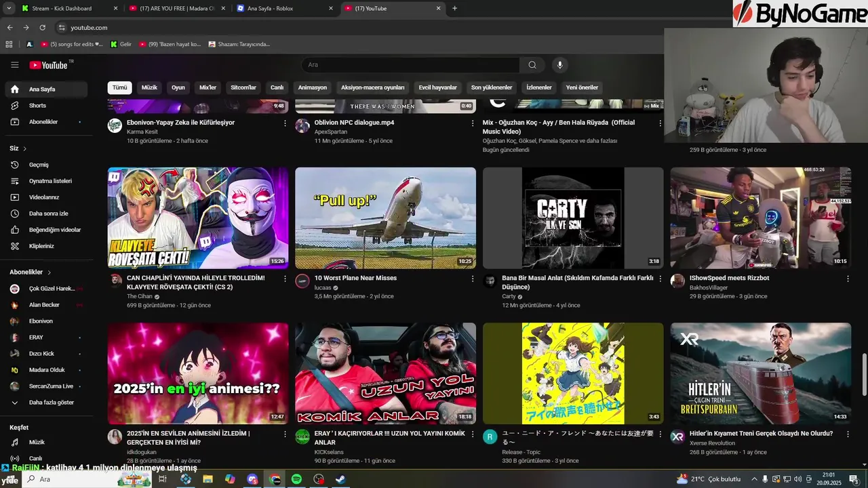The image size is (868, 488).
Task: Open Steam from the taskbar
Action: 340,479
